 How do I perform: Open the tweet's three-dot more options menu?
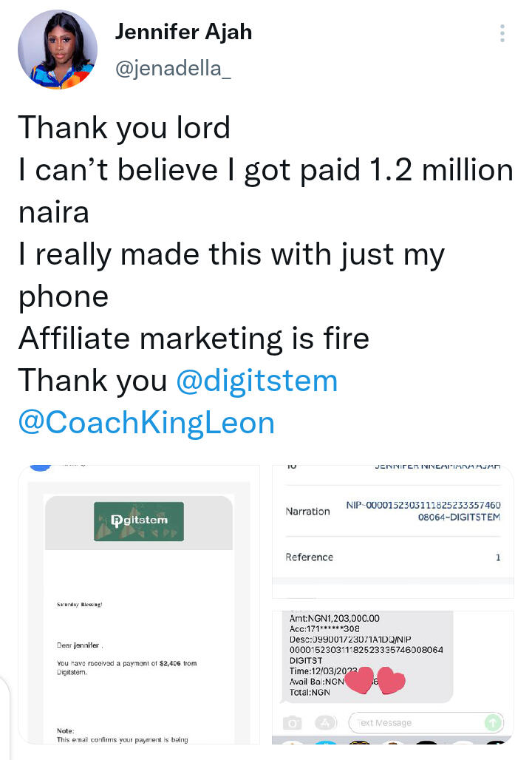pyautogui.click(x=502, y=33)
